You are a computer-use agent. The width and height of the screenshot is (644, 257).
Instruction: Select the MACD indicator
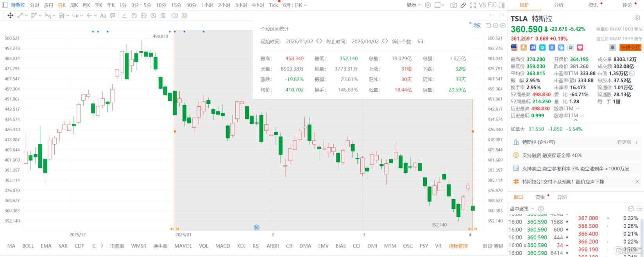pyautogui.click(x=222, y=246)
